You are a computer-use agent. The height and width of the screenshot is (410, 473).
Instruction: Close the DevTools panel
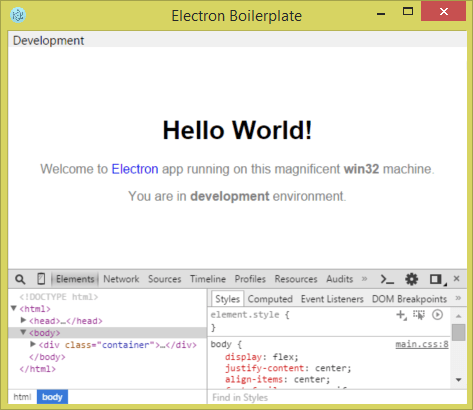pos(457,278)
